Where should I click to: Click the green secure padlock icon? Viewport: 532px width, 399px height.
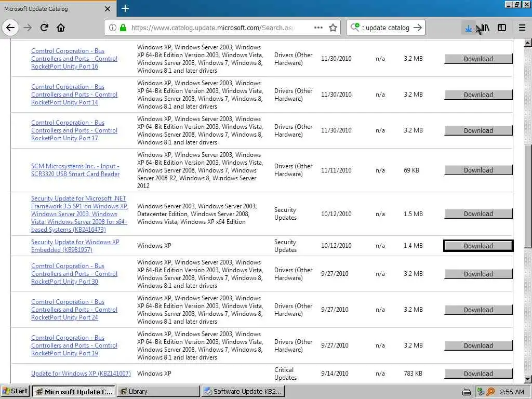point(123,28)
